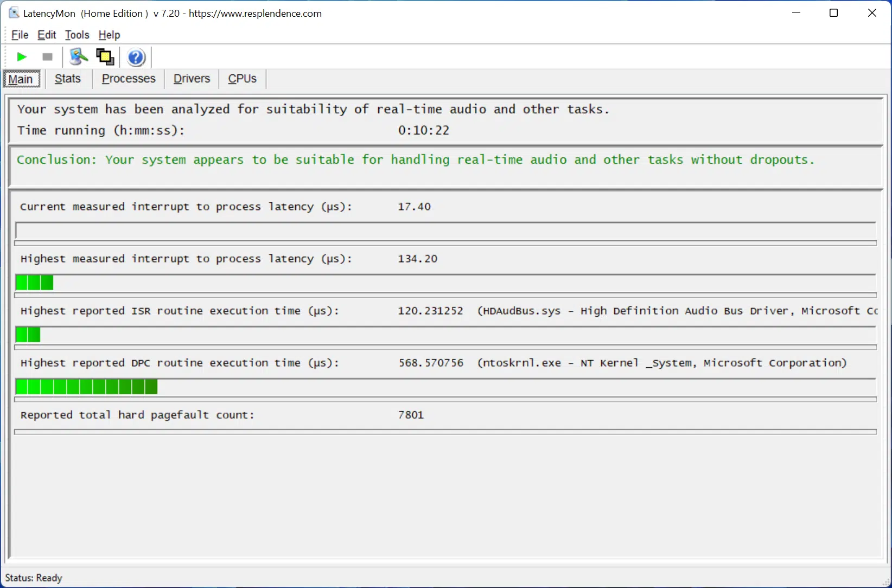Click the window resize grip in corner
This screenshot has height=588, width=892.
click(885, 582)
